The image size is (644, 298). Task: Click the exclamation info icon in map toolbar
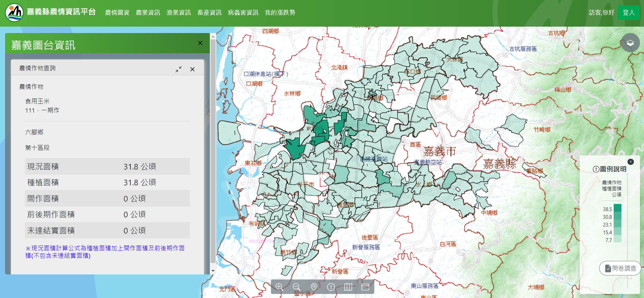[x=331, y=287]
